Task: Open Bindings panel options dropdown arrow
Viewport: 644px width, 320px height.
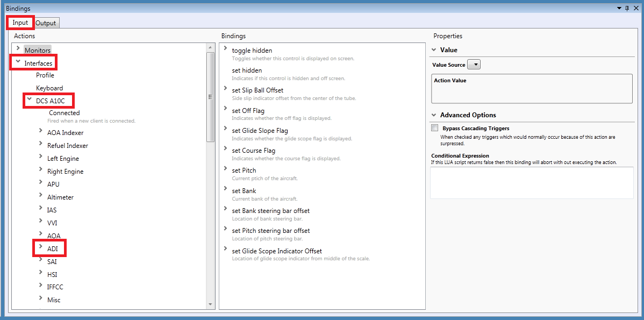Action: [619, 8]
